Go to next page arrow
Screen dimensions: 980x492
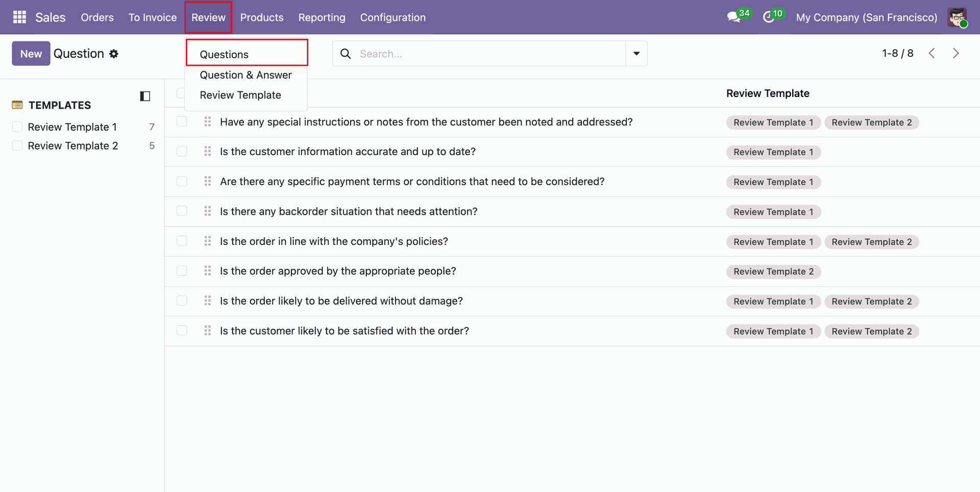[956, 53]
